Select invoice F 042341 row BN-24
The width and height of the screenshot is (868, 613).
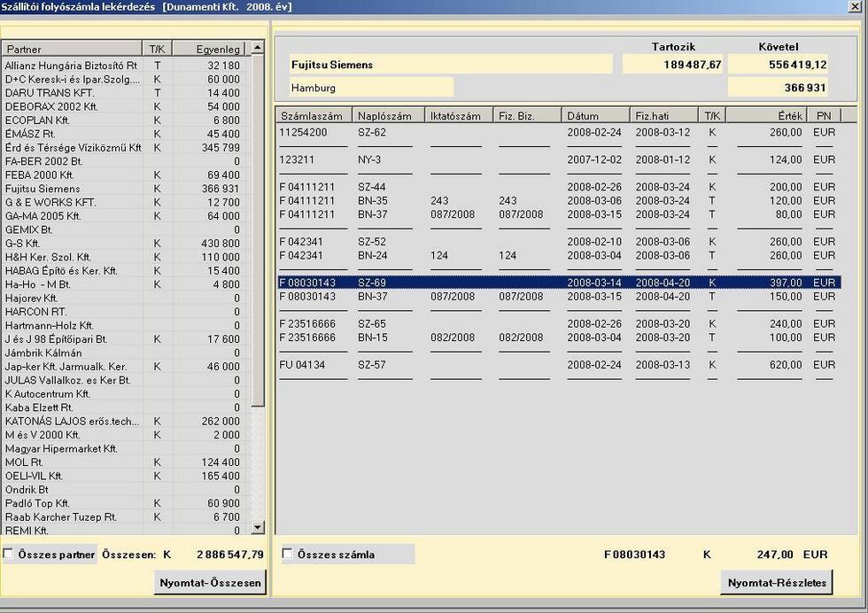(x=559, y=255)
